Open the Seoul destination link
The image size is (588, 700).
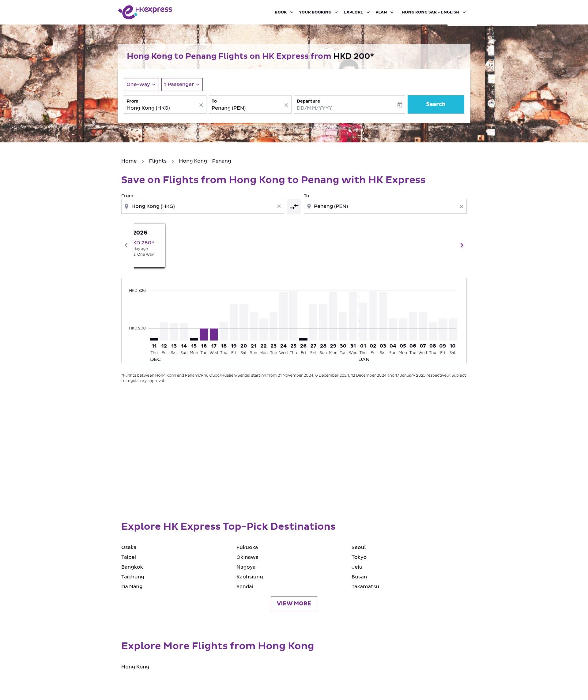tap(359, 547)
